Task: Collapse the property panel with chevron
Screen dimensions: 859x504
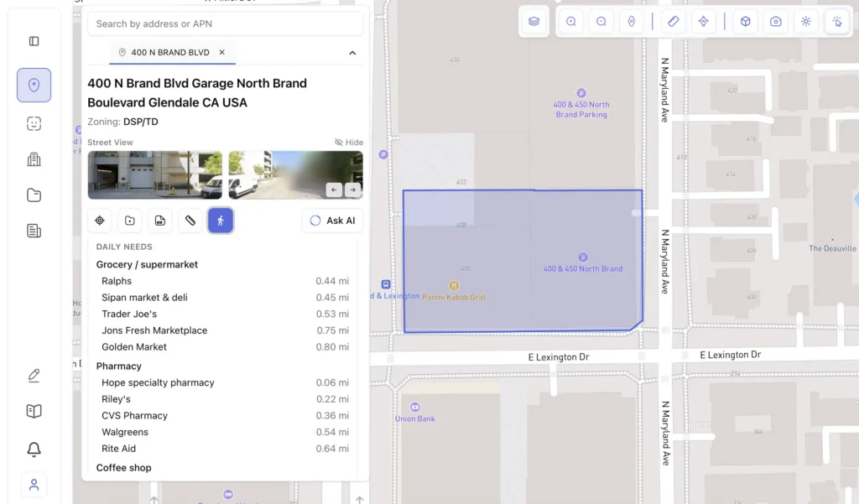Action: tap(352, 53)
